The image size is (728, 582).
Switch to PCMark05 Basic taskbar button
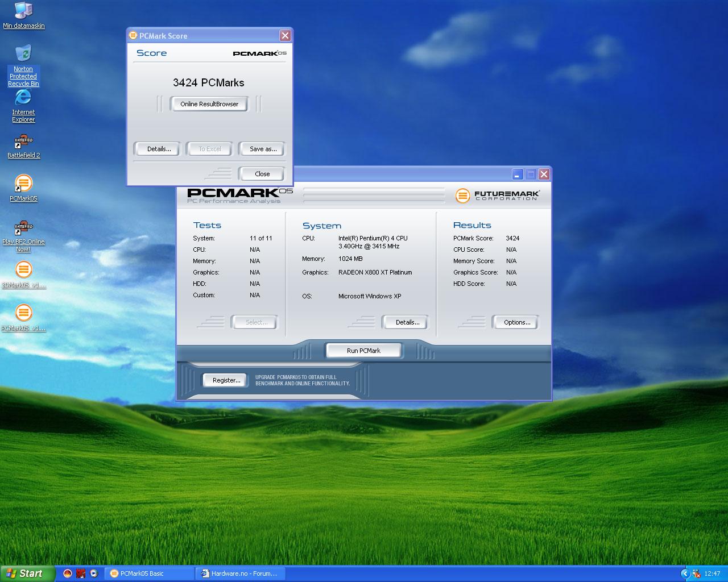pyautogui.click(x=150, y=573)
